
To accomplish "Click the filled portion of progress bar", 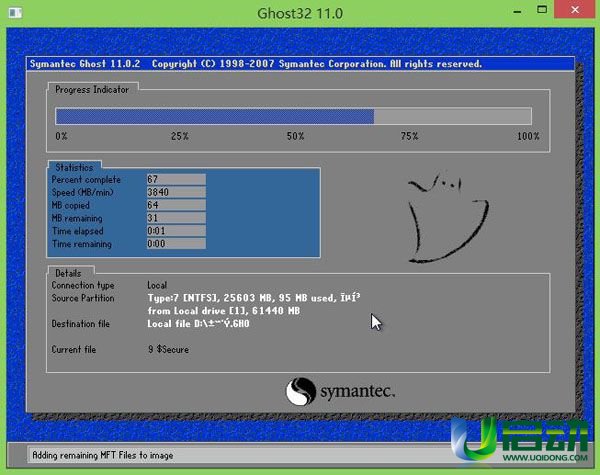I will (x=215, y=116).
